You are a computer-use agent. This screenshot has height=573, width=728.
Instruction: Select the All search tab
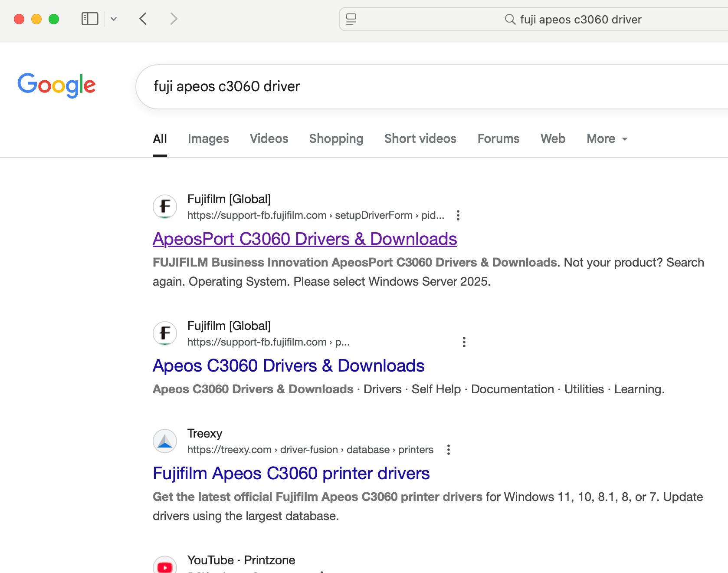160,139
